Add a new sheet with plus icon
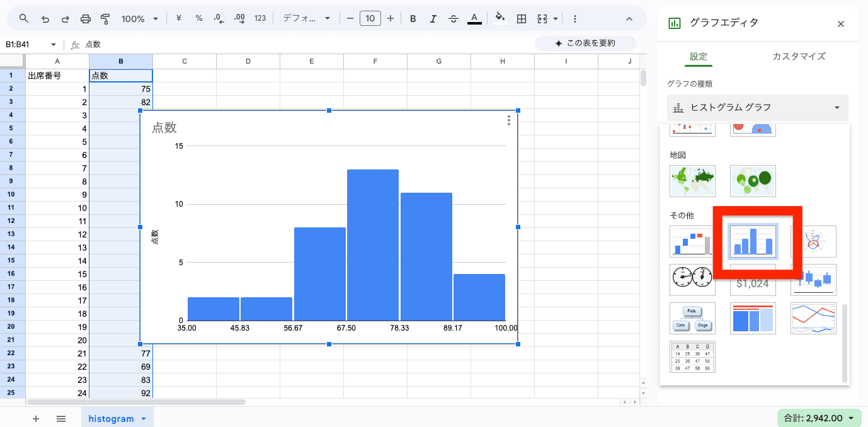 (36, 419)
